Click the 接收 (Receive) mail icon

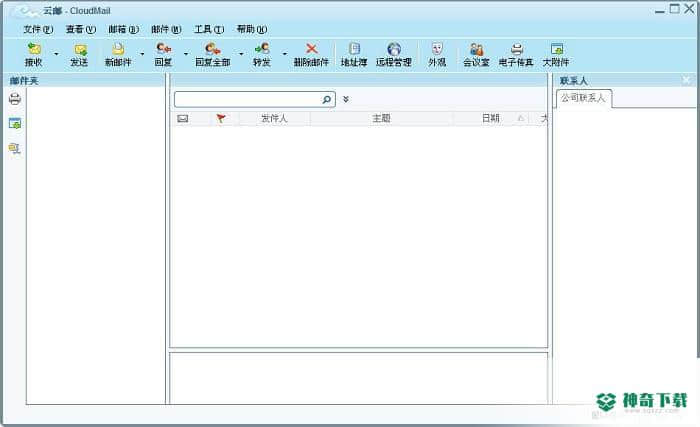point(34,49)
